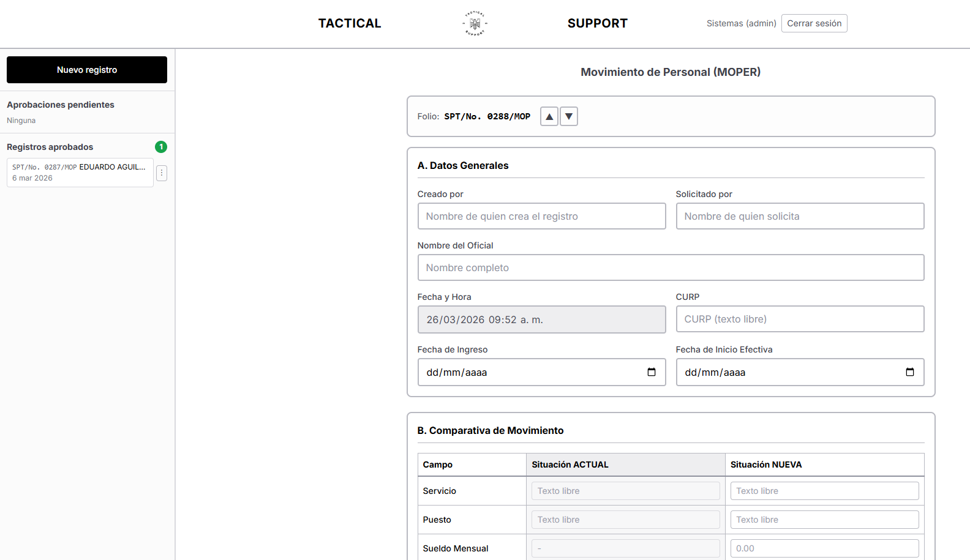The image size is (970, 560).
Task: Decrease folio number with down arrow
Action: tap(569, 116)
